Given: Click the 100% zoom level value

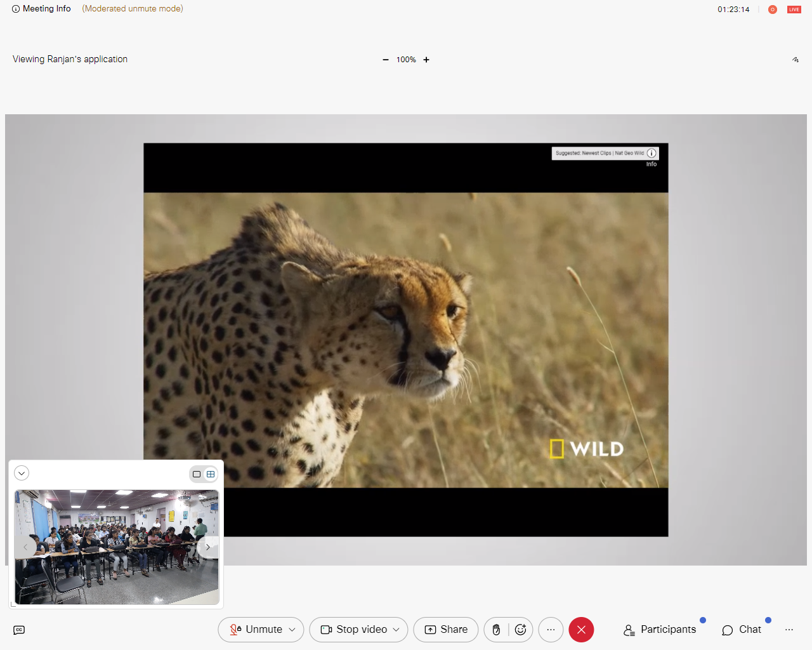Looking at the screenshot, I should click(406, 60).
